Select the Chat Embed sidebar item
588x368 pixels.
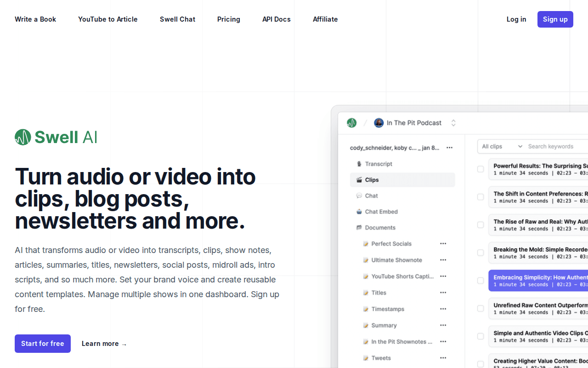tap(402, 212)
